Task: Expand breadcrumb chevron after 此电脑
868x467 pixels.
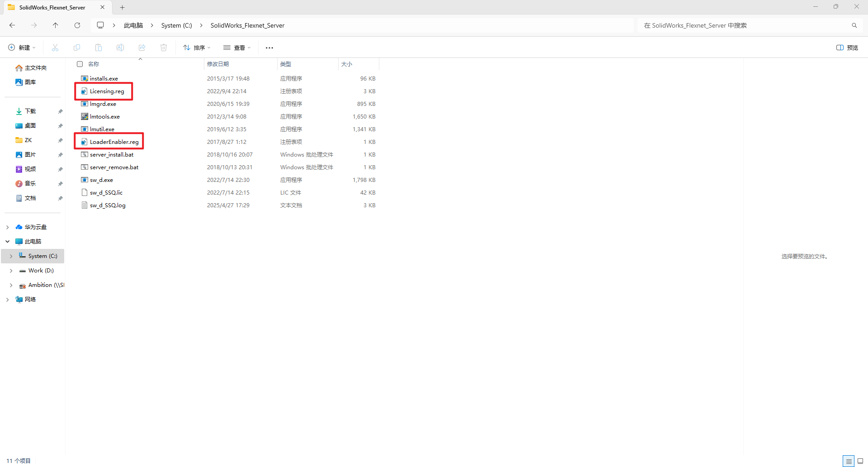Action: tap(152, 25)
